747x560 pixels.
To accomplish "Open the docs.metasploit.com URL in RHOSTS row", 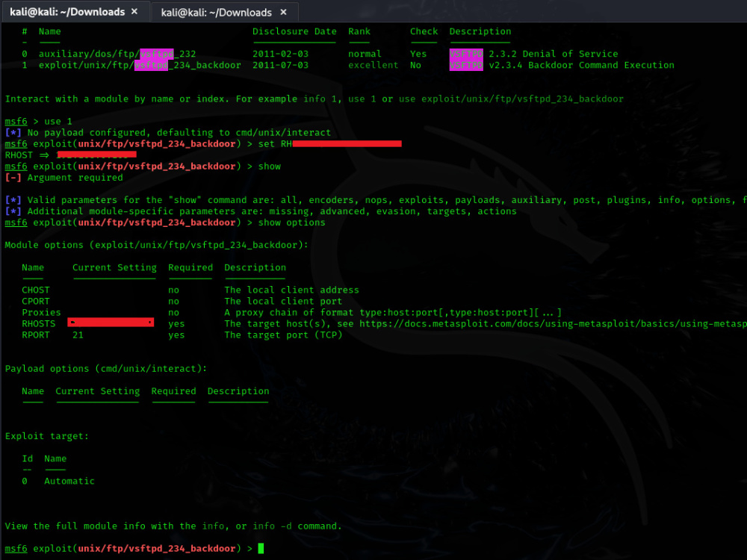I will pos(553,324).
